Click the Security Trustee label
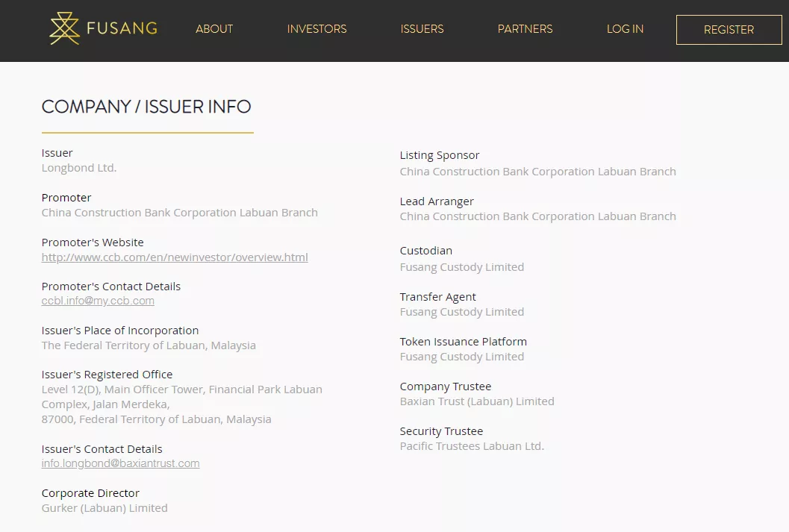Screen dimensions: 789x532 point(441,431)
